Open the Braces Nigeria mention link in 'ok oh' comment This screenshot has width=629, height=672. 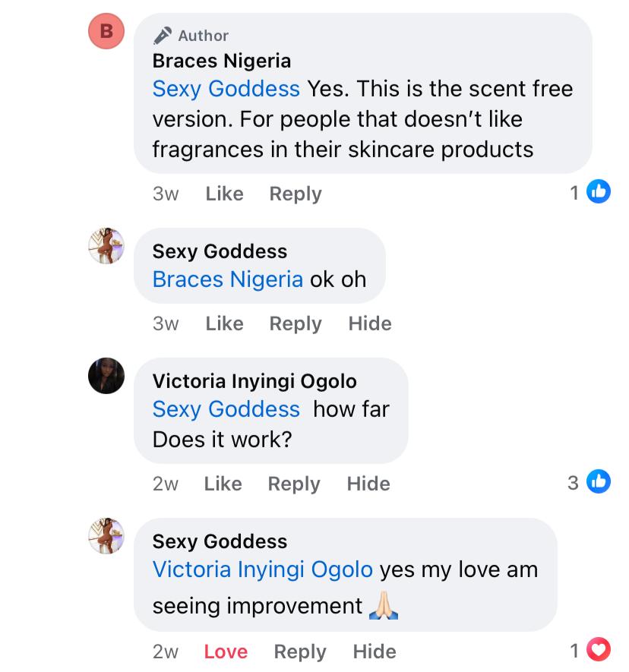[228, 279]
